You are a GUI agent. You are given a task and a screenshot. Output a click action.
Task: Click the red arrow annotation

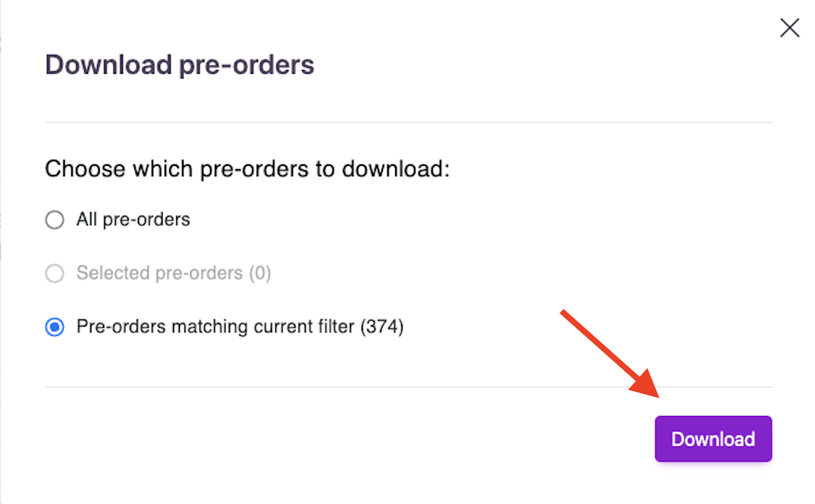[608, 354]
